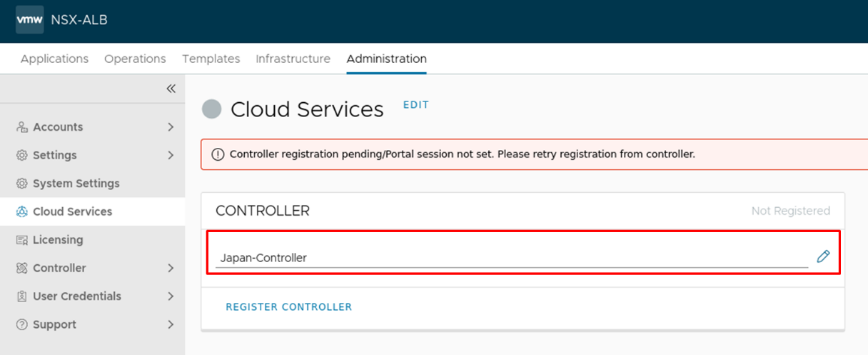The height and width of the screenshot is (355, 868).
Task: Open the Applications tab
Action: pyautogui.click(x=54, y=59)
